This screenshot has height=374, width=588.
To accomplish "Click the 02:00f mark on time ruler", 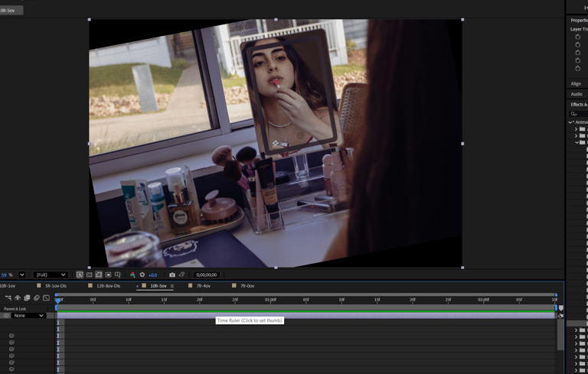I will pos(483,300).
